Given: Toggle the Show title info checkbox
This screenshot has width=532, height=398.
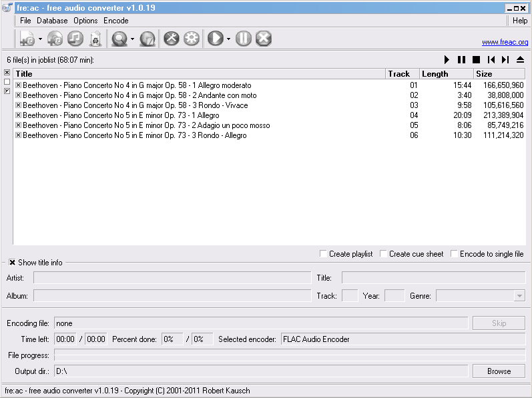Looking at the screenshot, I should point(12,263).
